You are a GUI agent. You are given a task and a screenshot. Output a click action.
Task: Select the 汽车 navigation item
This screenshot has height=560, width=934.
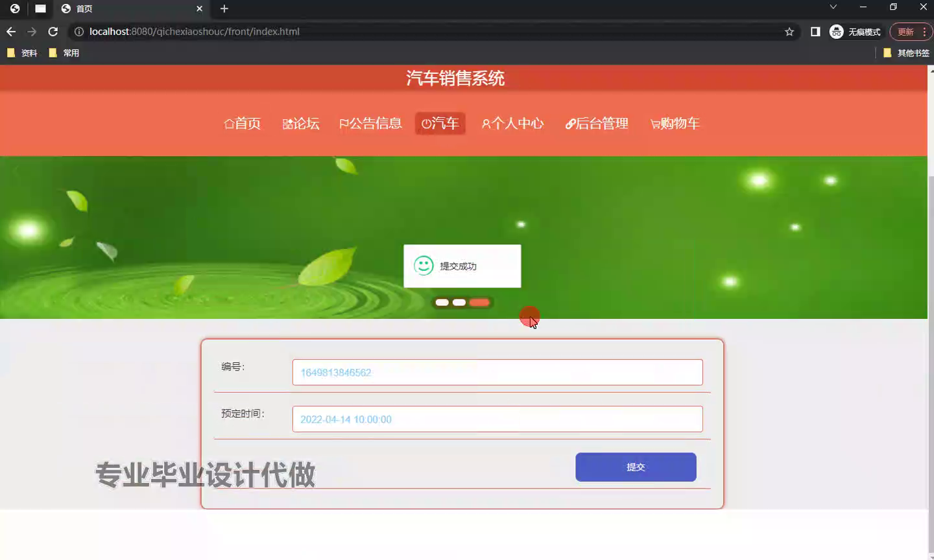pos(440,123)
